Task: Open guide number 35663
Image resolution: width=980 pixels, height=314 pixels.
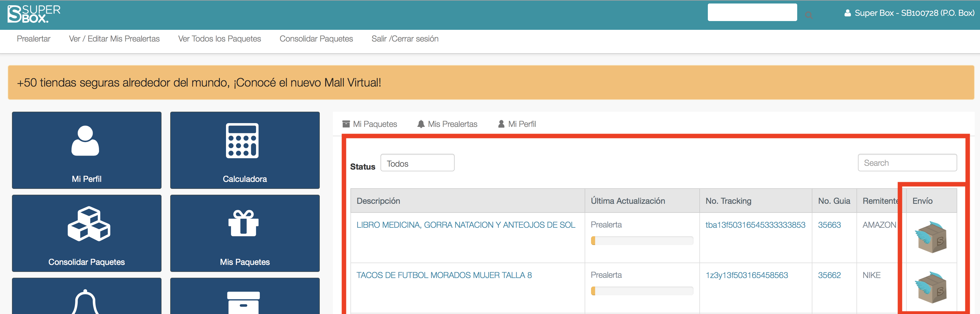Action: [829, 225]
